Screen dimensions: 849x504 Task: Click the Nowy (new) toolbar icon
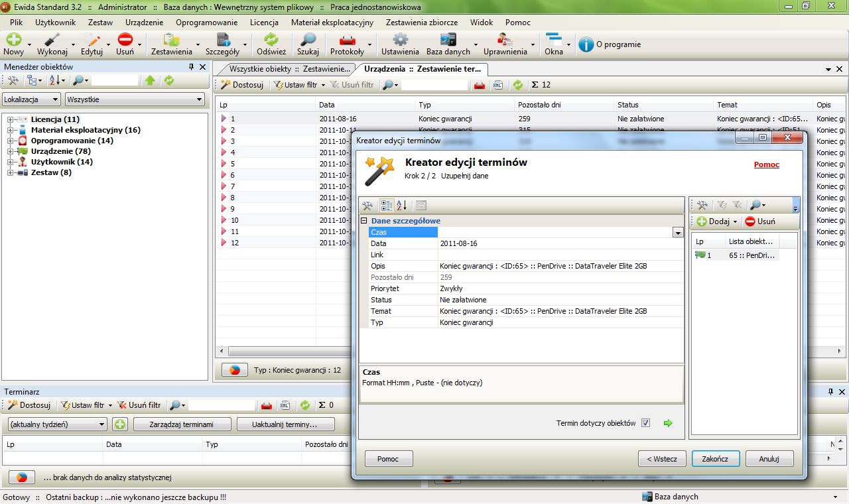point(14,40)
